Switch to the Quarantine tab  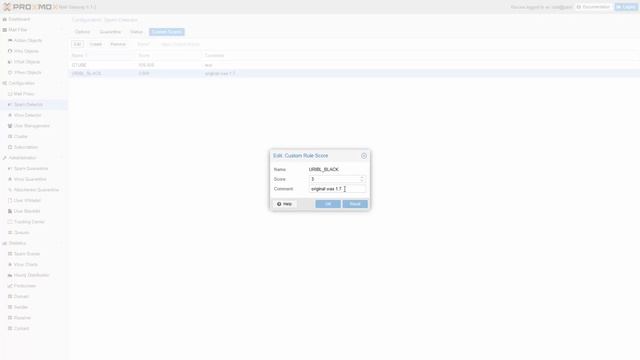point(110,32)
